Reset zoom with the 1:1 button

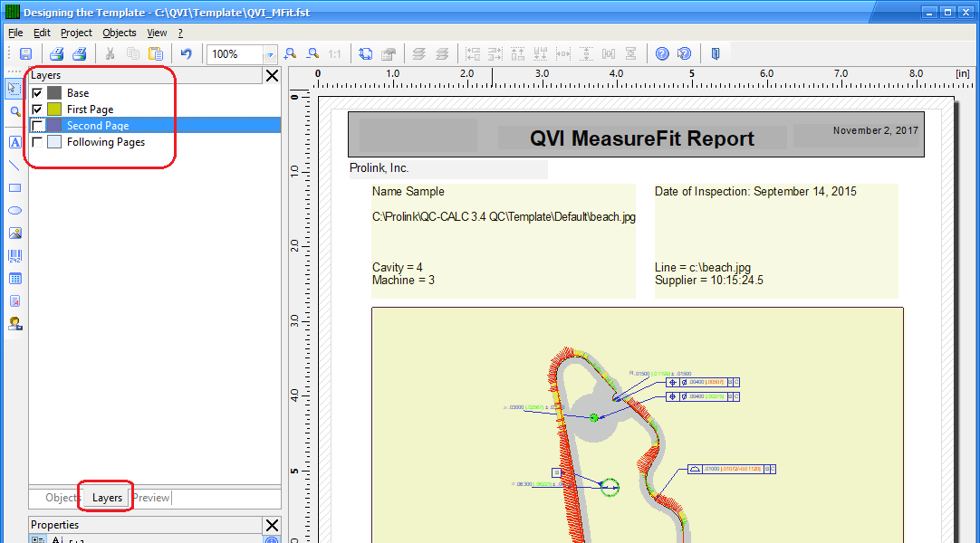tap(335, 54)
